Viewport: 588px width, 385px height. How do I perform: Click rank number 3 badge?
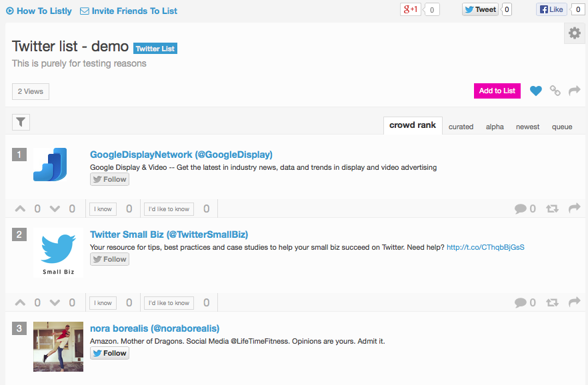click(x=19, y=328)
